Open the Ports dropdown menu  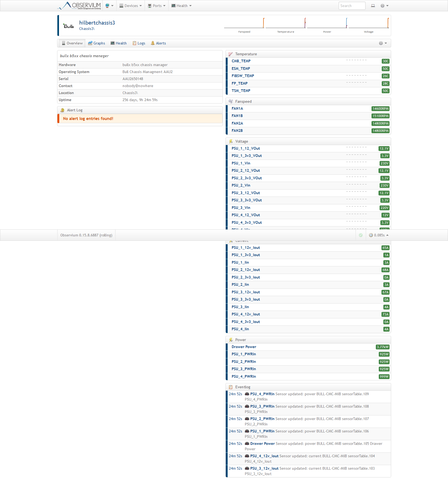(x=157, y=6)
